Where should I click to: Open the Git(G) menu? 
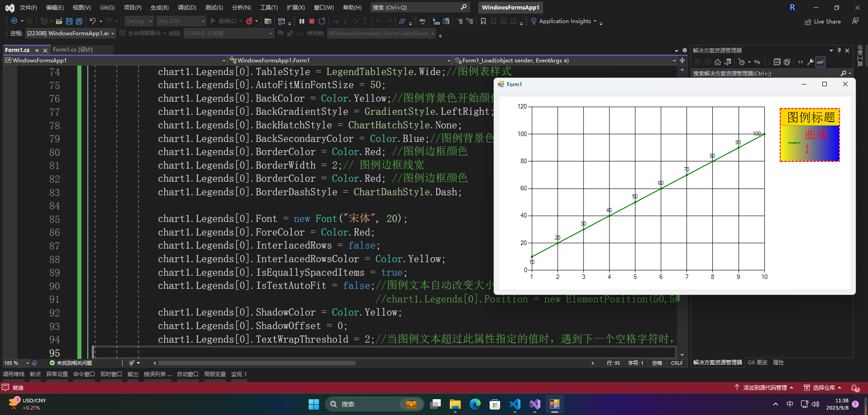pyautogui.click(x=107, y=8)
